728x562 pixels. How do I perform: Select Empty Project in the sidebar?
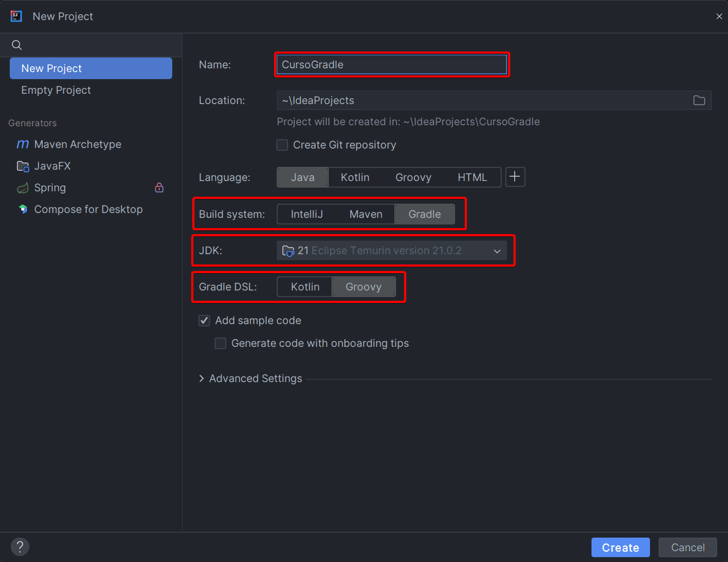[91, 90]
